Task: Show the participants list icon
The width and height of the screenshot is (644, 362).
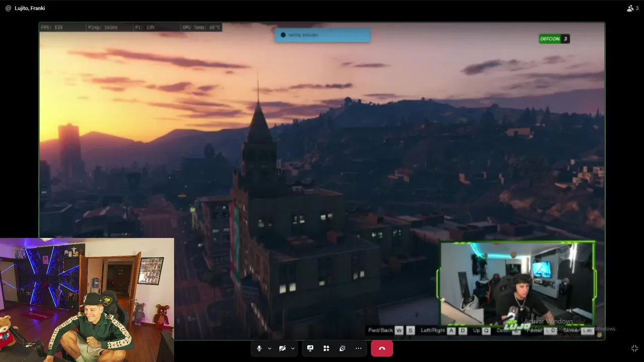Action: (630, 8)
